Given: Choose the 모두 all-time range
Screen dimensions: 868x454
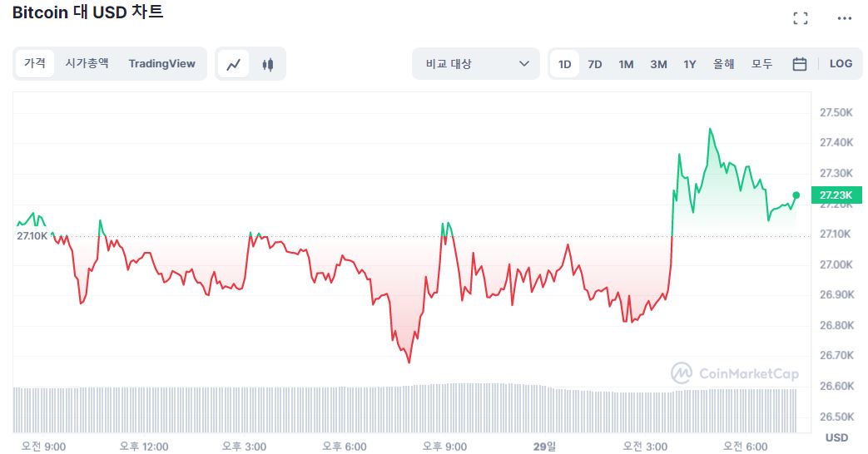Looking at the screenshot, I should tap(761, 64).
